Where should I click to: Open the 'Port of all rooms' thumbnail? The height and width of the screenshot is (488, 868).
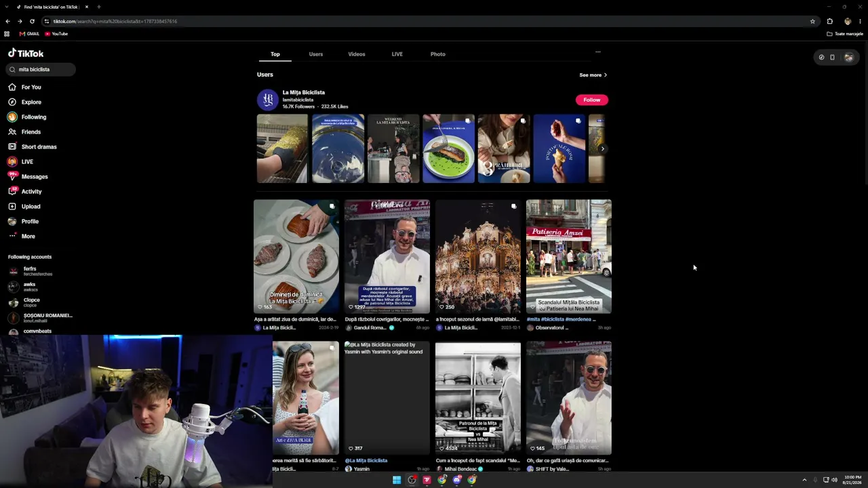tap(559, 148)
